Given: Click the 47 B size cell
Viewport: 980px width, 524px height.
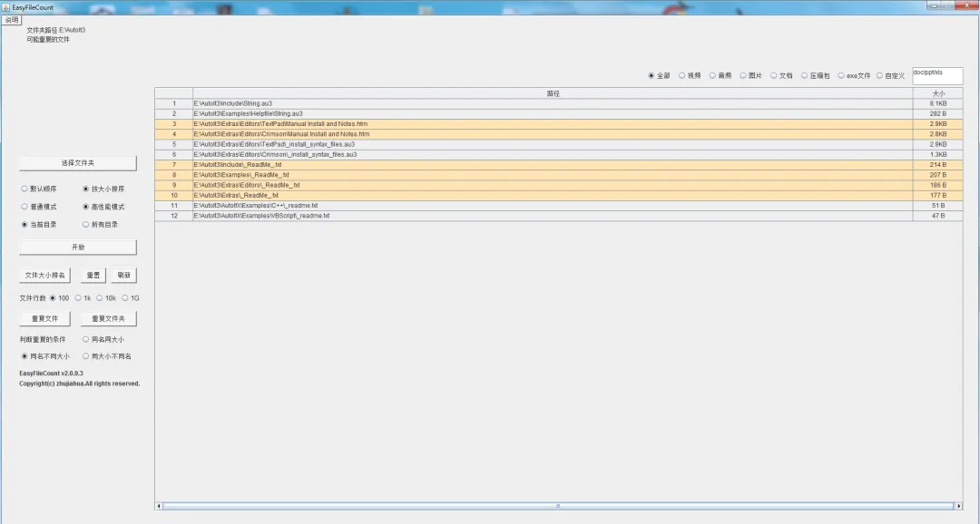Looking at the screenshot, I should click(938, 216).
